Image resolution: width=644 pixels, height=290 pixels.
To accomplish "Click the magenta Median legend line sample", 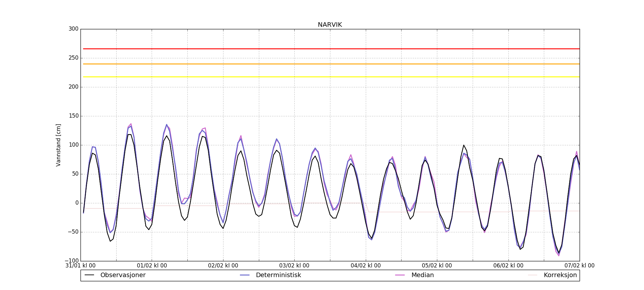I will 400,275.
